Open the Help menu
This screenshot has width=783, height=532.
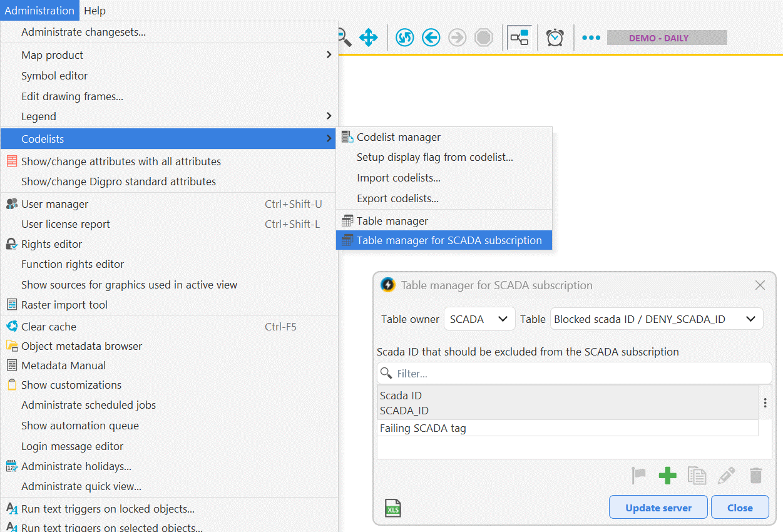[x=95, y=11]
